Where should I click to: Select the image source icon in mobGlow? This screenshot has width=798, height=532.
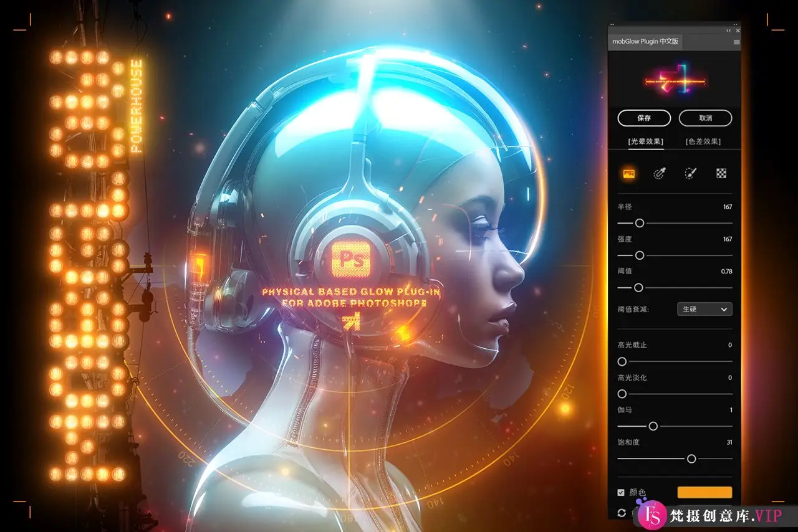[x=628, y=174]
